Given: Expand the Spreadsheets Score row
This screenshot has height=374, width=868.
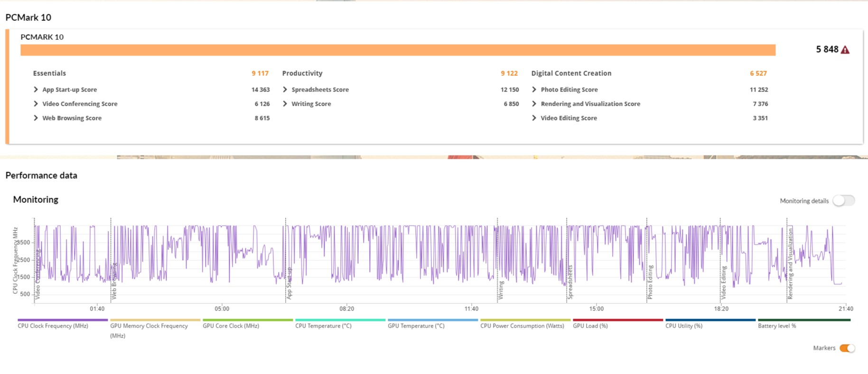Looking at the screenshot, I should coord(285,90).
